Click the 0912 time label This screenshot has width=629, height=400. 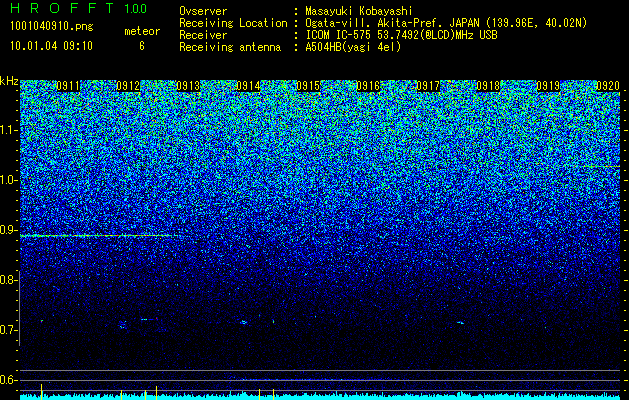128,86
